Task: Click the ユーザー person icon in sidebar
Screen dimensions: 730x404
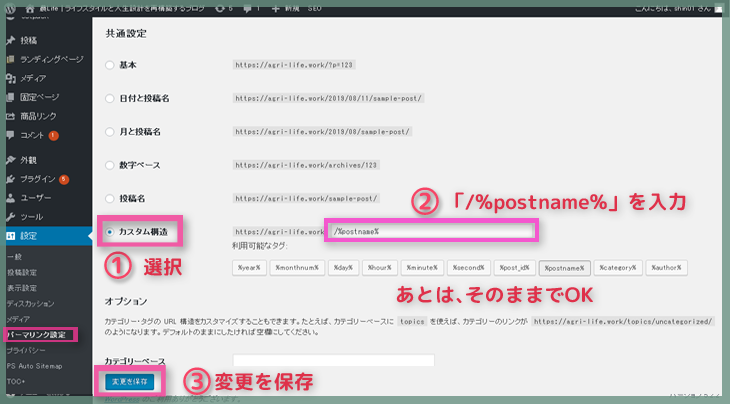Action: (11, 198)
